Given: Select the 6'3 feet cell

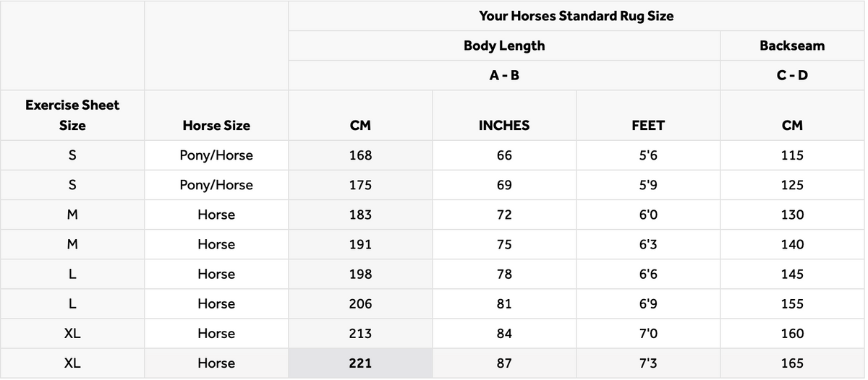Looking at the screenshot, I should pyautogui.click(x=648, y=244).
